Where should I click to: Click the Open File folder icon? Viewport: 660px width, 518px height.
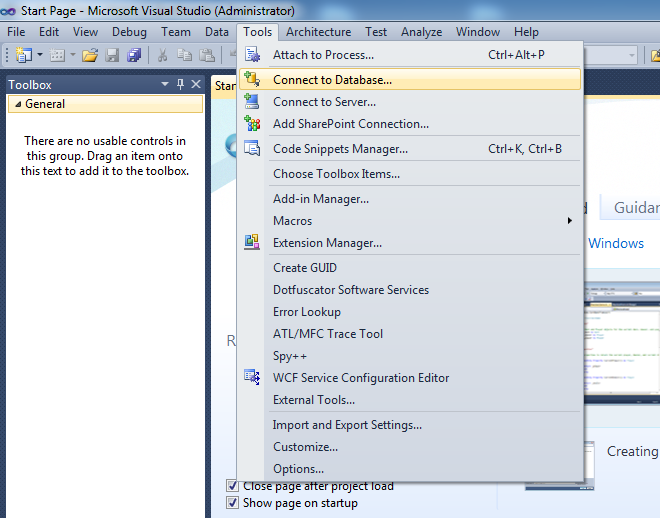coord(90,55)
